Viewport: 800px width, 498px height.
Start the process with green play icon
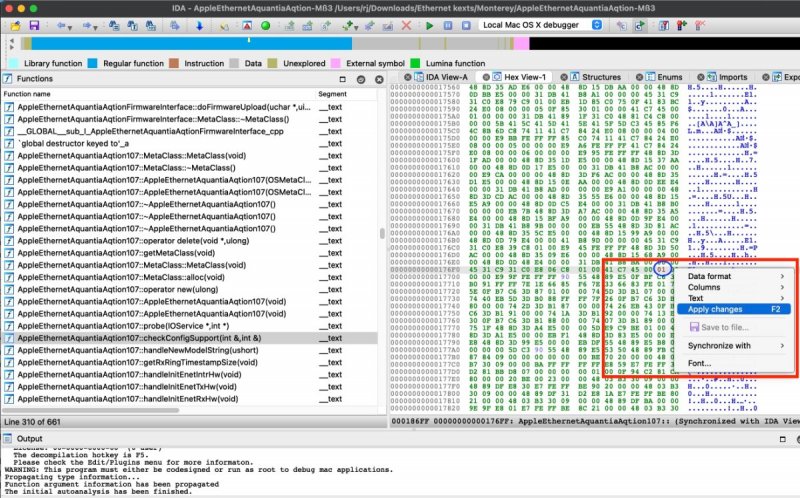430,25
